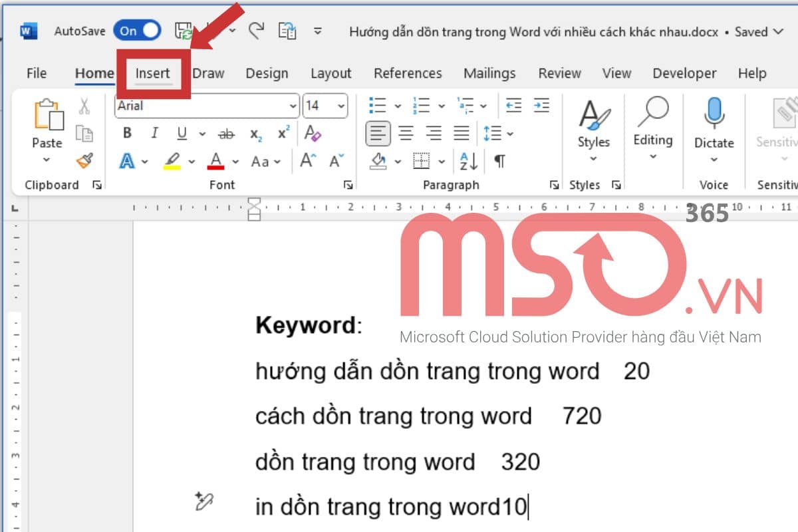Open the Insert ribbon tab
Image resolution: width=798 pixels, height=532 pixels.
(x=153, y=73)
